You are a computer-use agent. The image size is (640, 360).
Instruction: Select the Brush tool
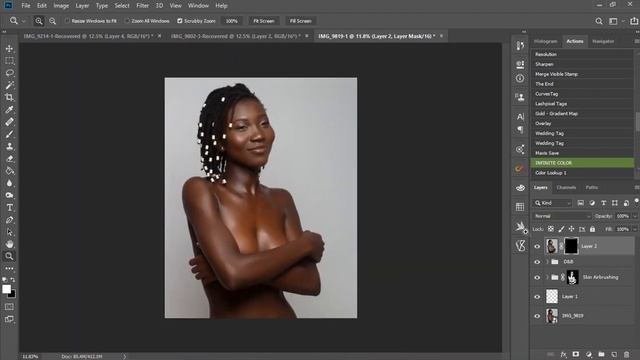(9, 134)
